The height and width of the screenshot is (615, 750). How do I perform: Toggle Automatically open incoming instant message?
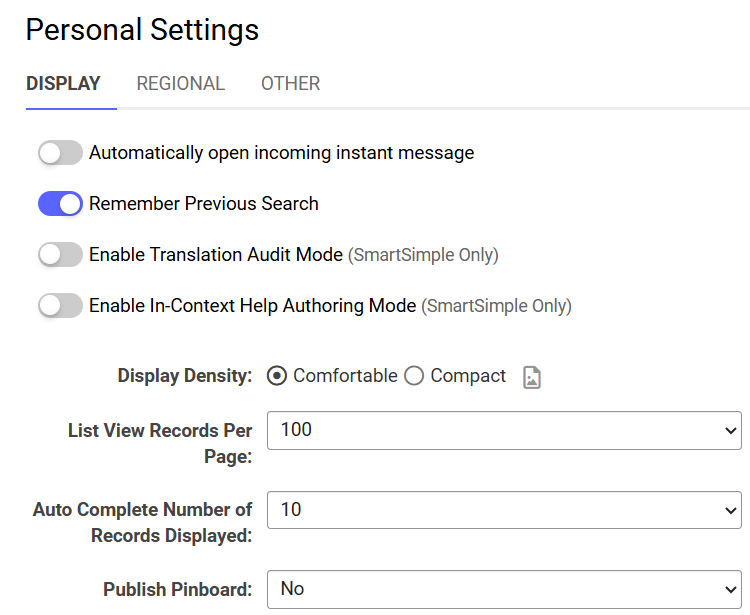(x=60, y=153)
